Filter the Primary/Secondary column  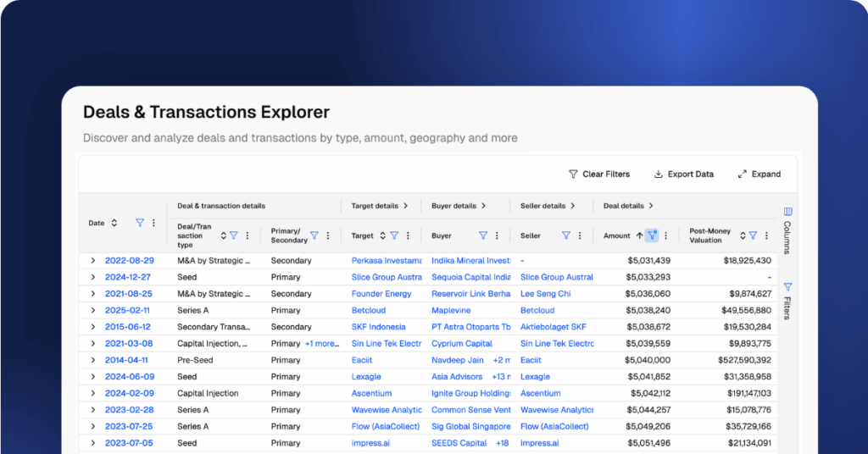coord(314,235)
